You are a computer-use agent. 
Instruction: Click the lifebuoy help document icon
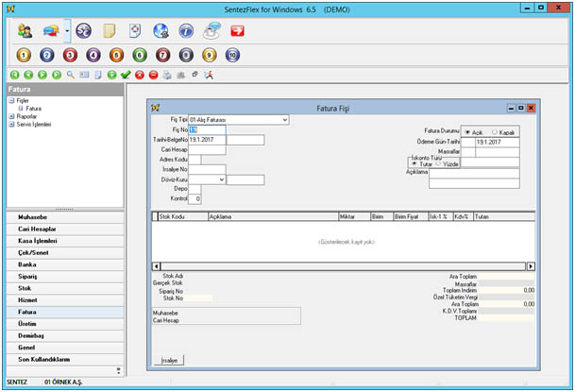coord(135,31)
